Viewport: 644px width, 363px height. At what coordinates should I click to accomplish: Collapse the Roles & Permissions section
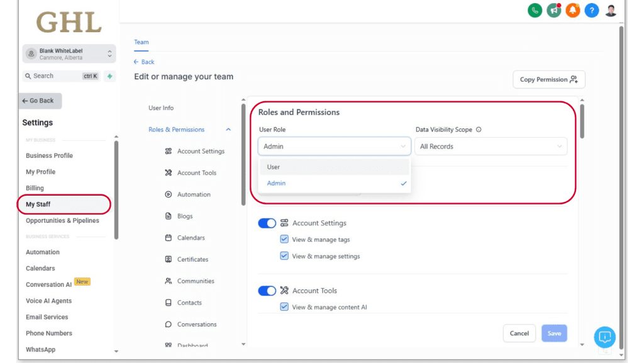(228, 130)
